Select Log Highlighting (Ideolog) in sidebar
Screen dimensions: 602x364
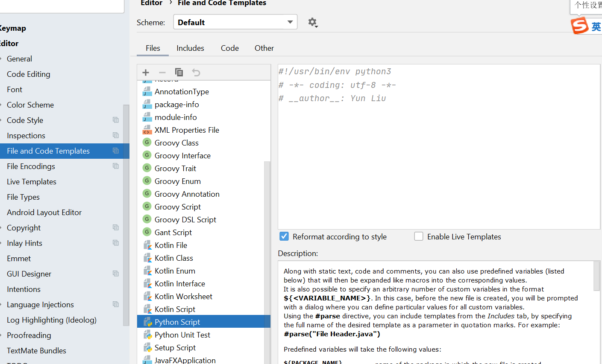(x=52, y=320)
